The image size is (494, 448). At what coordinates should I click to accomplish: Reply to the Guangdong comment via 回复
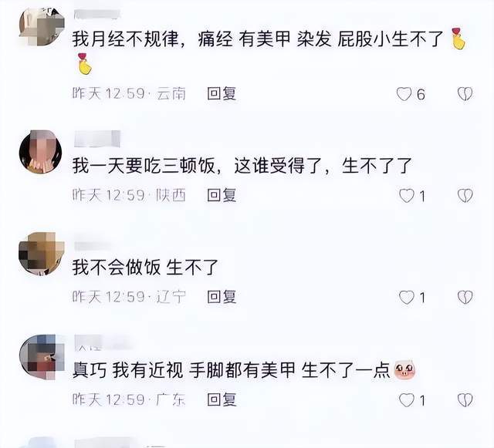pyautogui.click(x=222, y=399)
